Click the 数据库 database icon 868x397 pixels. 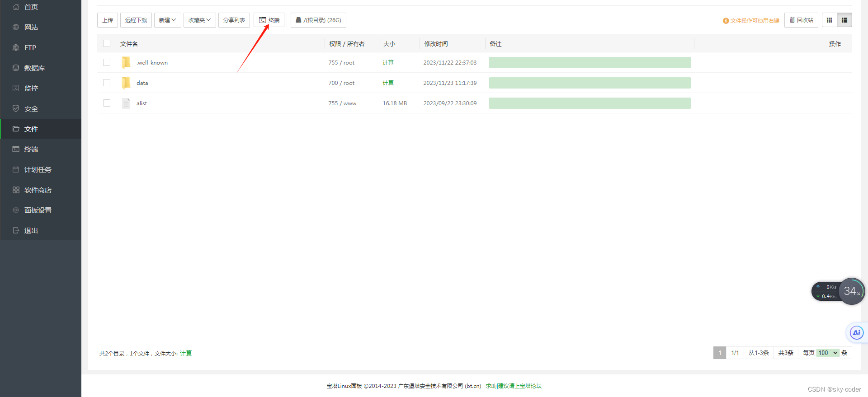coord(16,68)
